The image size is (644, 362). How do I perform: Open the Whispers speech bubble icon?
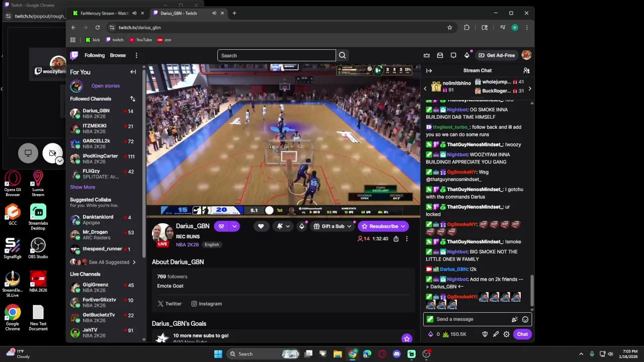coord(453,55)
